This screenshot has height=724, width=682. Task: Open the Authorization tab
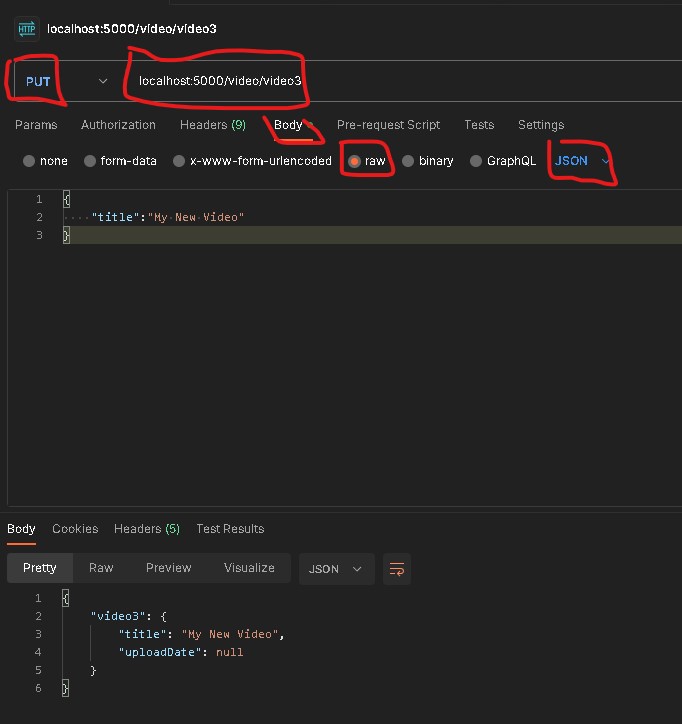pyautogui.click(x=118, y=125)
